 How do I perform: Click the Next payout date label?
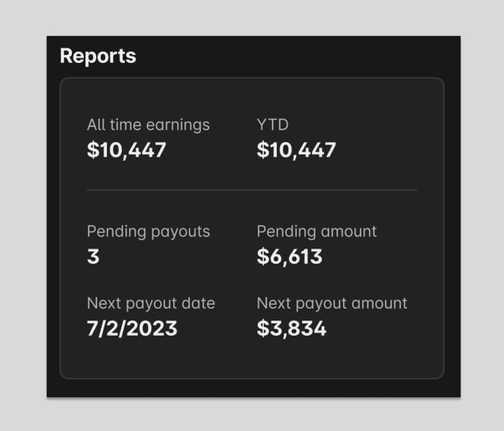[x=151, y=303]
